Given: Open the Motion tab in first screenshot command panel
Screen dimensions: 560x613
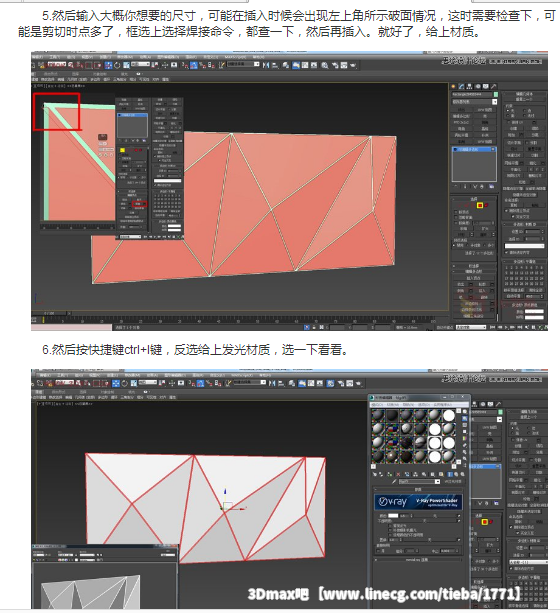Looking at the screenshot, I should point(478,86).
